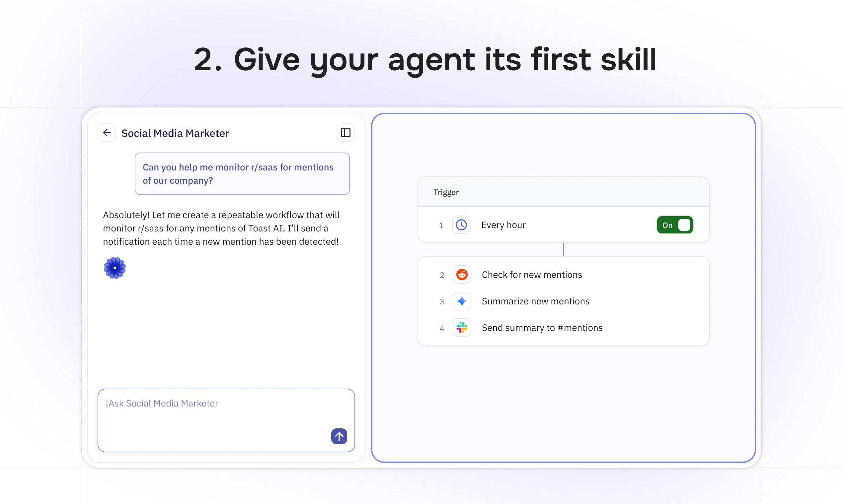Open step 3 Summarize new mentions
Screen dimensions: 843x504
click(x=536, y=301)
